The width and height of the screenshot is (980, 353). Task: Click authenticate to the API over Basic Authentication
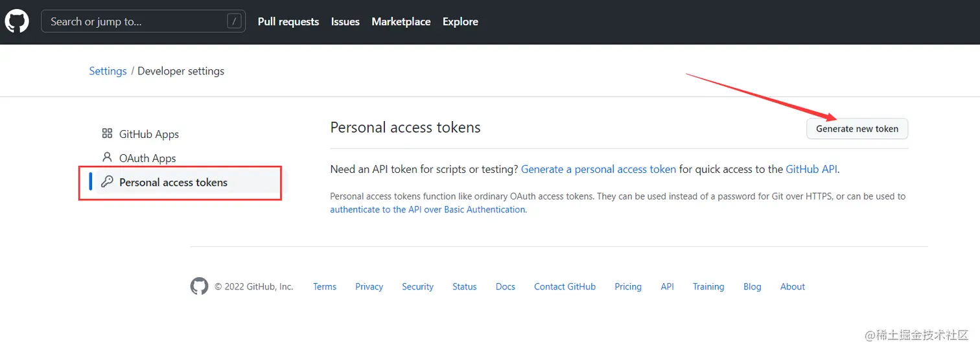point(428,209)
